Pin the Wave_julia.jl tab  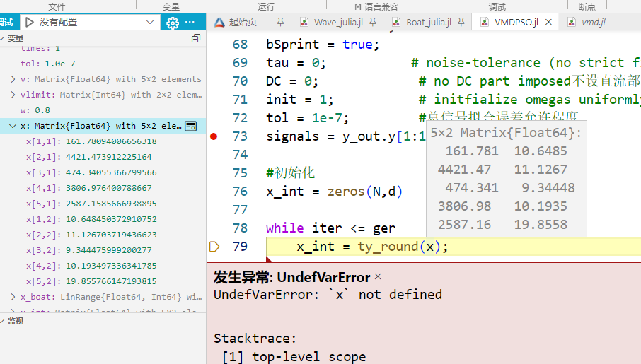(373, 22)
